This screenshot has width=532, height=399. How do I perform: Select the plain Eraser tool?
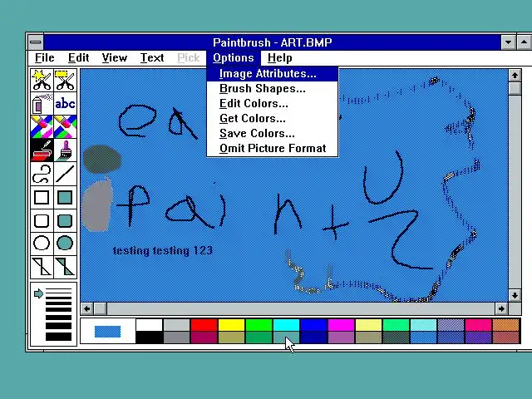(x=65, y=126)
